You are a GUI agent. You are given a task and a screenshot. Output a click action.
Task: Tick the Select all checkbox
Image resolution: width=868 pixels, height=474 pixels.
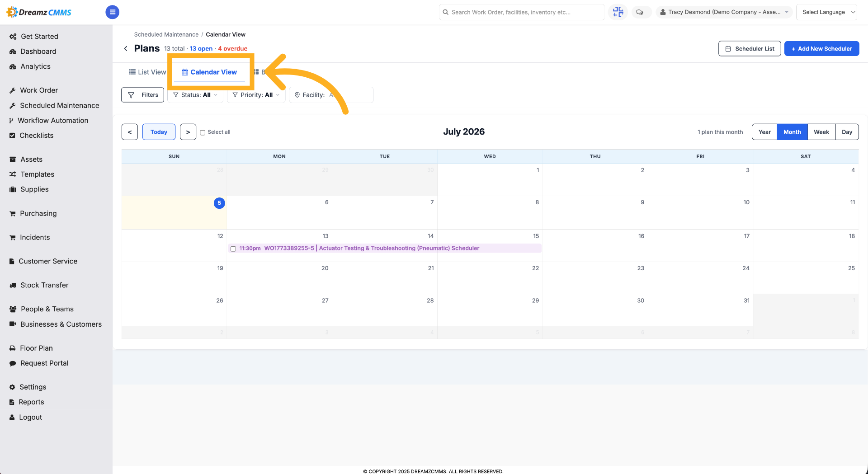[203, 132]
